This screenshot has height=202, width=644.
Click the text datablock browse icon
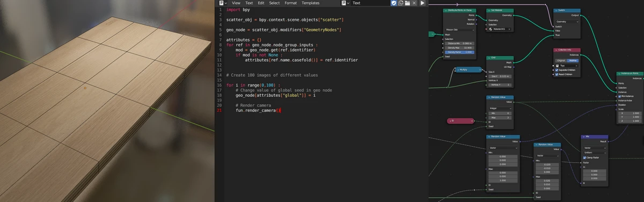coord(345,3)
